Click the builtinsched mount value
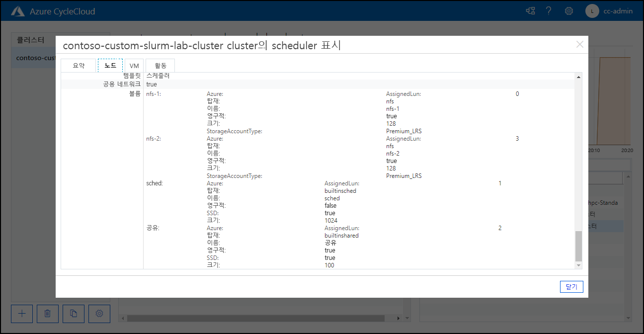The width and height of the screenshot is (644, 334). [340, 191]
